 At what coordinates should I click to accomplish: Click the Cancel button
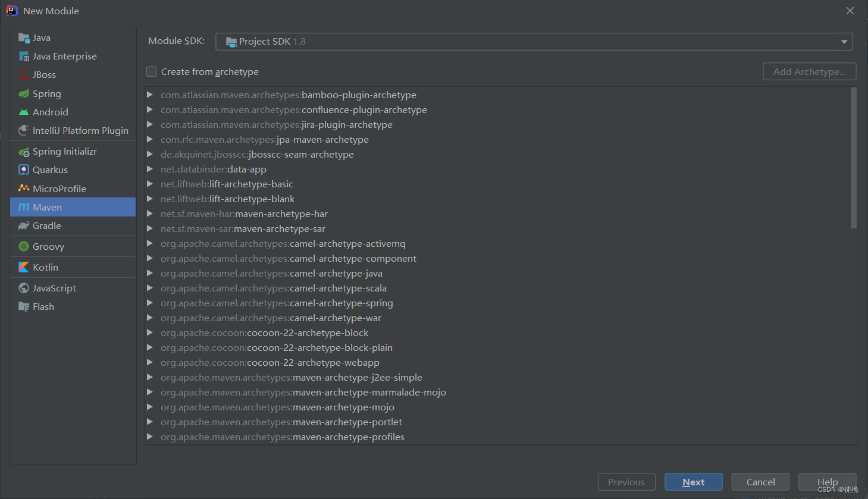(x=760, y=482)
